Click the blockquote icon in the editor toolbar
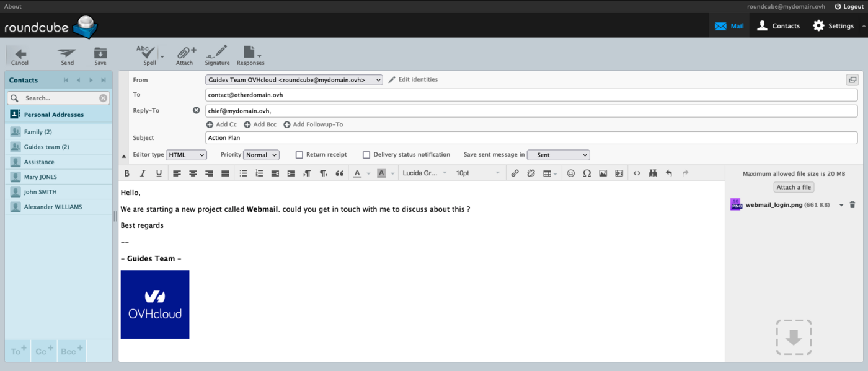Viewport: 868px width, 371px height. (339, 173)
